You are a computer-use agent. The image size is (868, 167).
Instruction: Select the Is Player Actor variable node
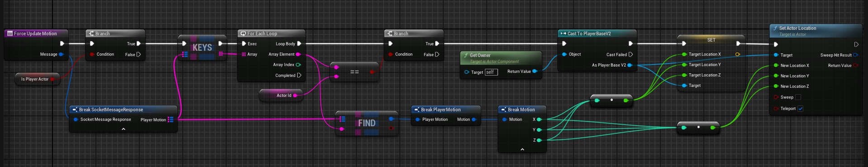(38, 79)
